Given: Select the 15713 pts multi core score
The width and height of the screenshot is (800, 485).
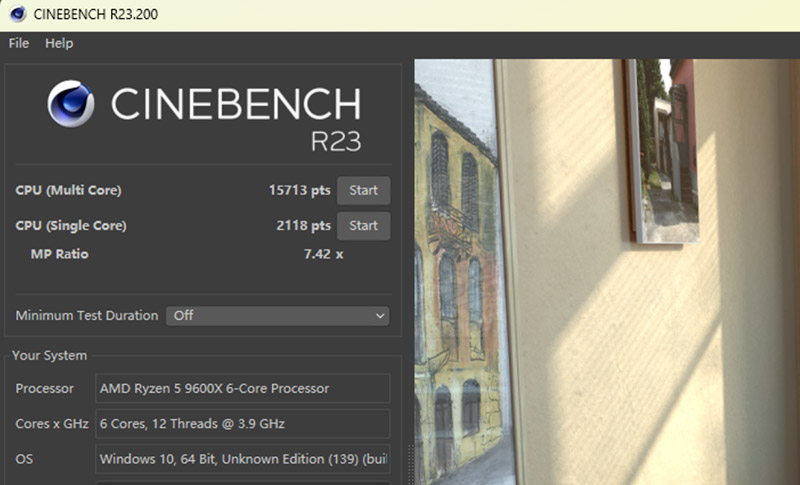Looking at the screenshot, I should pyautogui.click(x=299, y=190).
